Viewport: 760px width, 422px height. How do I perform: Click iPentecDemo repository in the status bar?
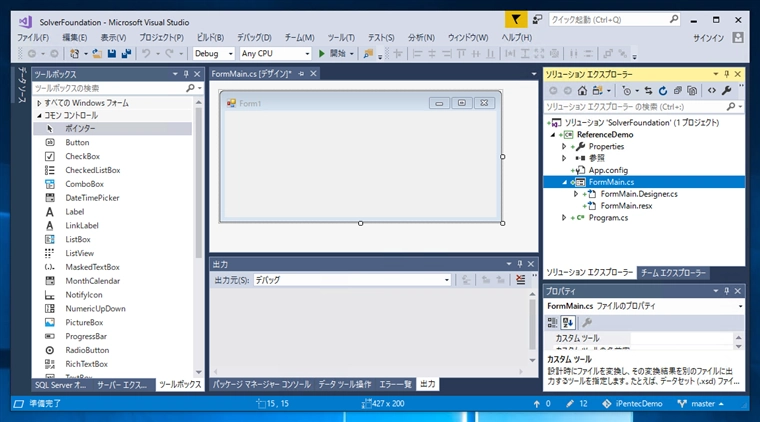(x=632, y=404)
